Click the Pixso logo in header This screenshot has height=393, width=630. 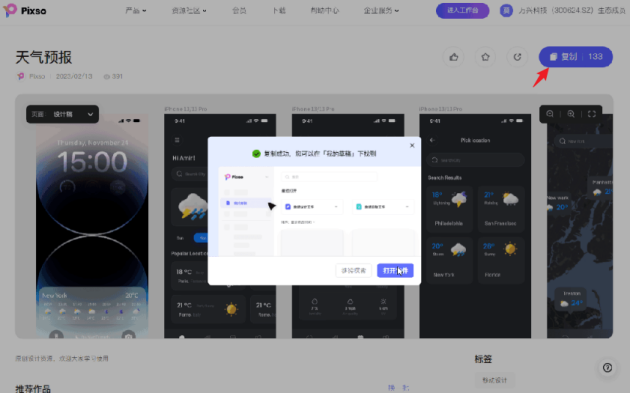(25, 10)
